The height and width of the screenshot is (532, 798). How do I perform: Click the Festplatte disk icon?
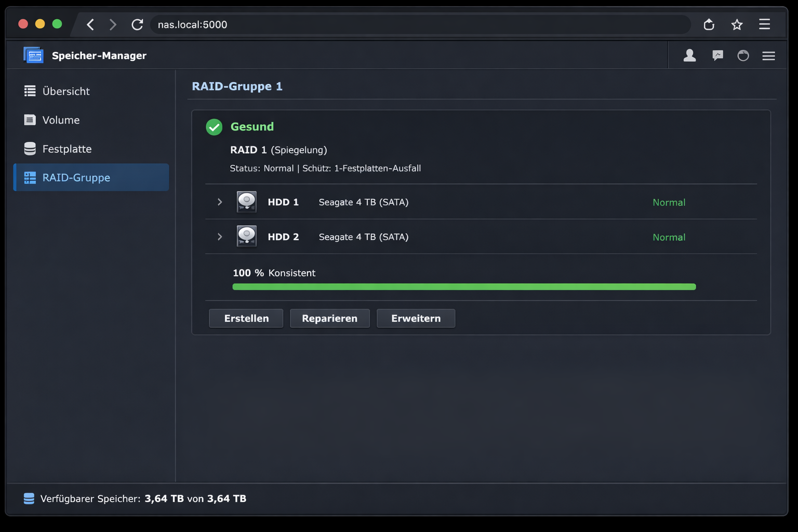[x=30, y=149]
